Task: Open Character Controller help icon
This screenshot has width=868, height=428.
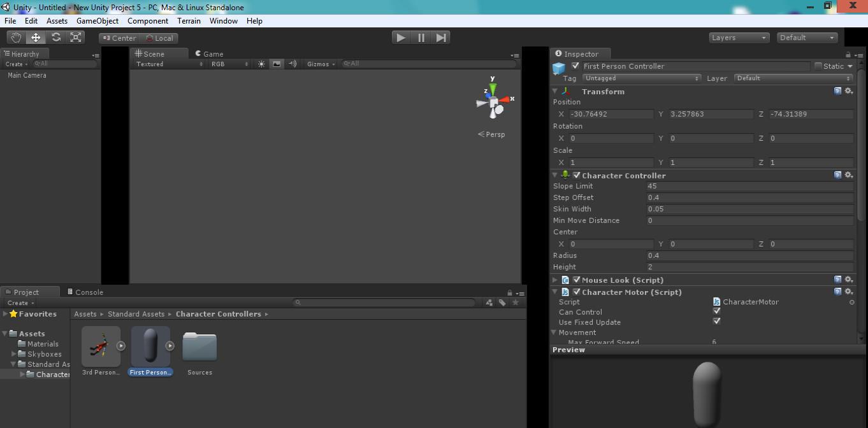Action: (x=837, y=175)
